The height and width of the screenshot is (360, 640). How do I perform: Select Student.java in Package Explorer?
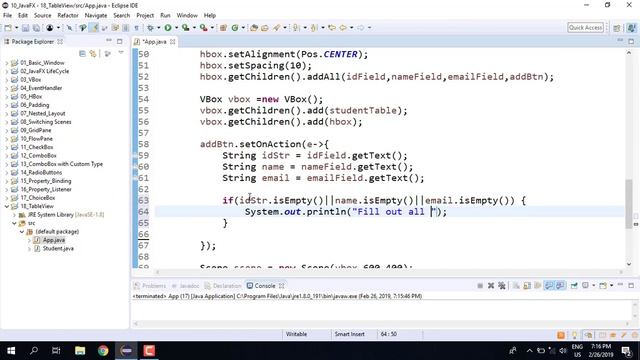point(58,249)
